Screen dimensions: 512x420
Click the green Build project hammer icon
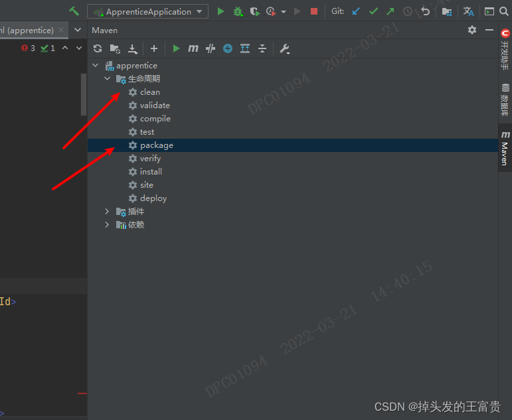pyautogui.click(x=74, y=11)
